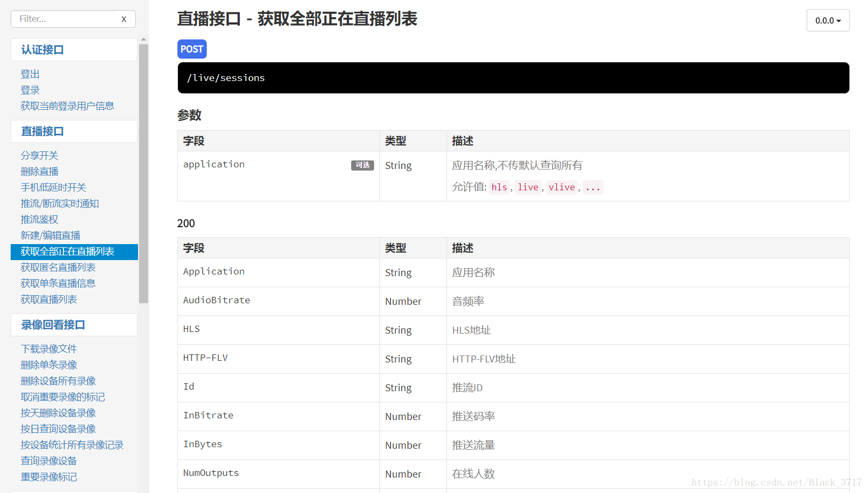Open the 获取直播列表 link
The image size is (868, 493).
coord(49,300)
